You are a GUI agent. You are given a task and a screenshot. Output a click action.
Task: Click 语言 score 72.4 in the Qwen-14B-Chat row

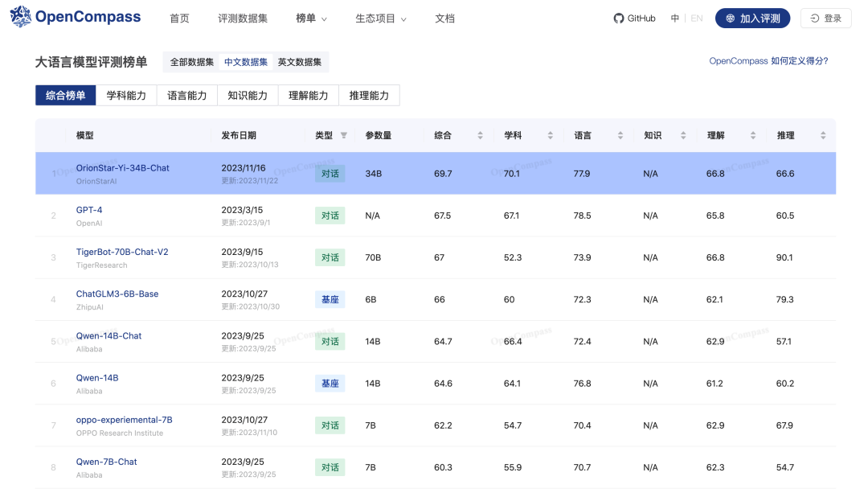583,341
